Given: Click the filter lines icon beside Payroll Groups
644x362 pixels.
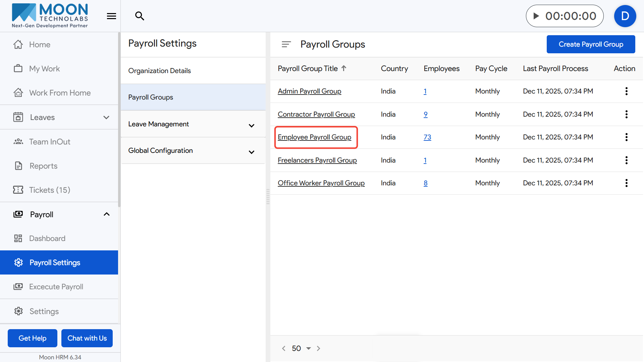Looking at the screenshot, I should [286, 44].
